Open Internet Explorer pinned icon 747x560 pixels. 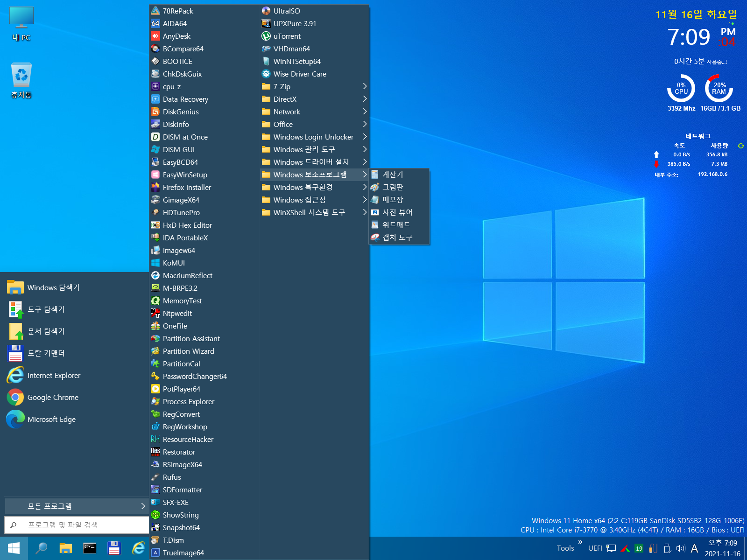[x=15, y=375]
